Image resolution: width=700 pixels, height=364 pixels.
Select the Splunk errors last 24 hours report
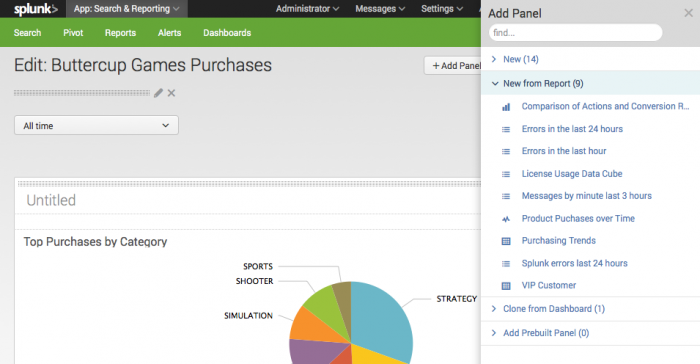tap(575, 263)
